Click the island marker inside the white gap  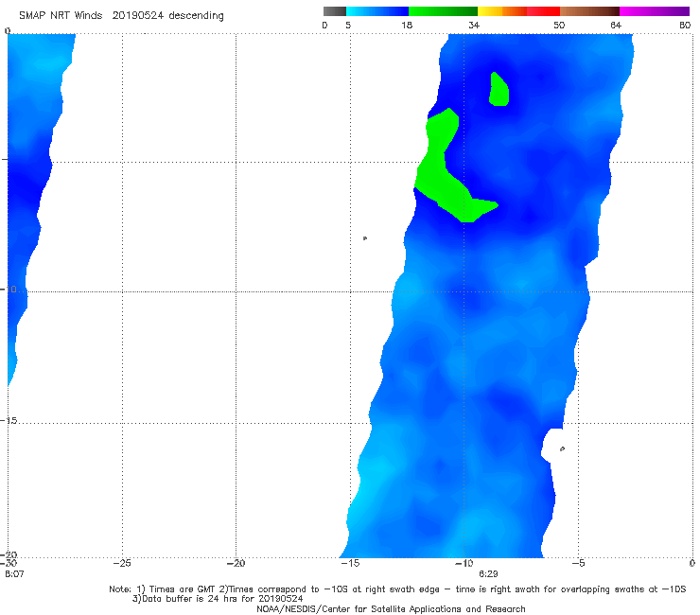click(562, 448)
